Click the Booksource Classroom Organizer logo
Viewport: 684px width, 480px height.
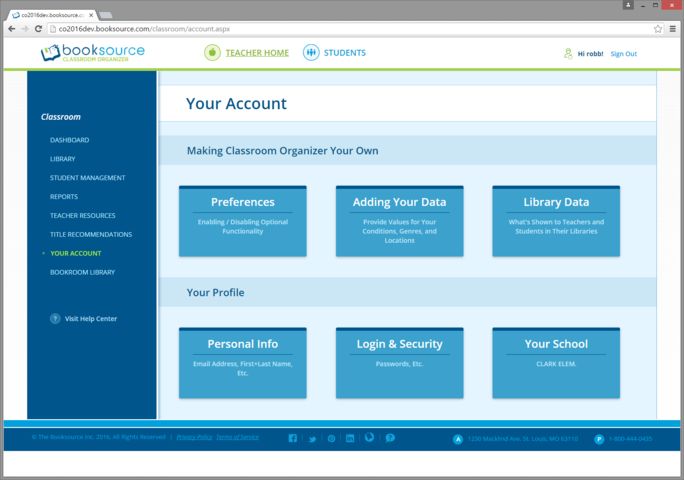coord(92,53)
